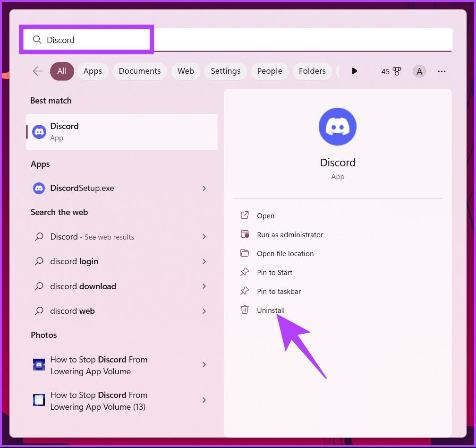Image resolution: width=476 pixels, height=448 pixels.
Task: Expand first 'Lowering App Volume' photo chevron
Action: tap(204, 364)
